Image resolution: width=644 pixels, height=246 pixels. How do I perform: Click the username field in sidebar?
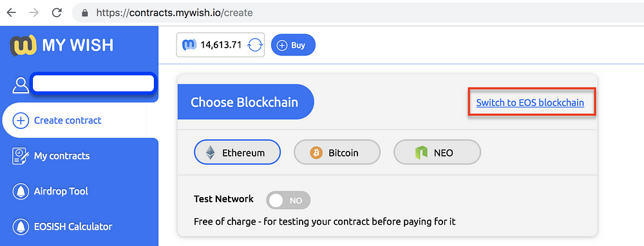[x=93, y=83]
